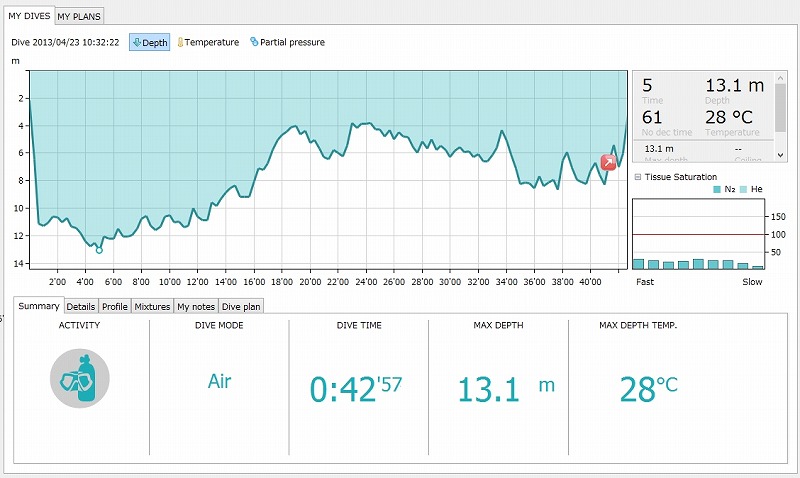Viewport: 800px width, 478px height.
Task: Click the N₂ legend color swatch
Action: [717, 189]
